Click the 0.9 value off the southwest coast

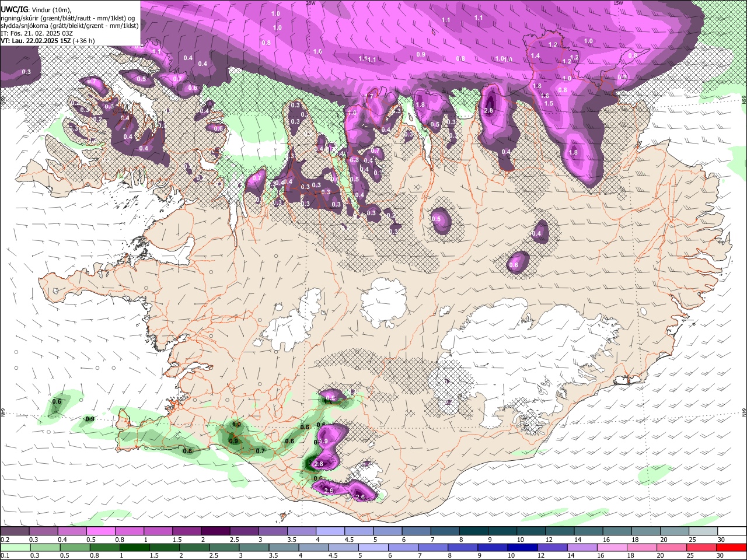click(x=90, y=419)
